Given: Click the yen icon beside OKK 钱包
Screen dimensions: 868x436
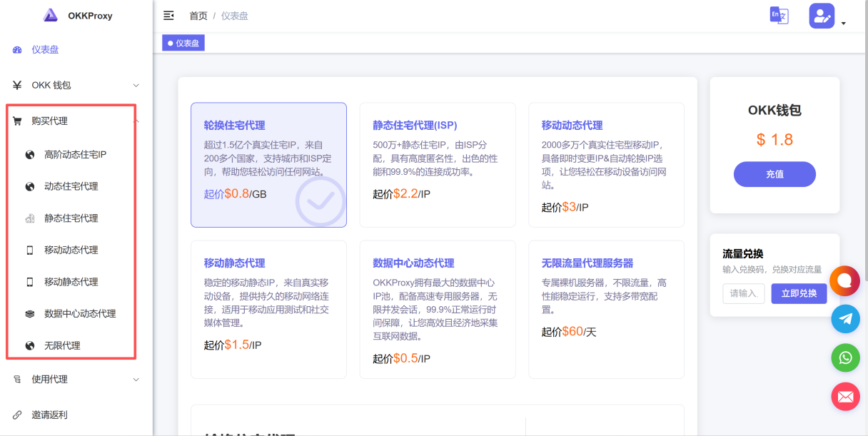Looking at the screenshot, I should pos(17,85).
